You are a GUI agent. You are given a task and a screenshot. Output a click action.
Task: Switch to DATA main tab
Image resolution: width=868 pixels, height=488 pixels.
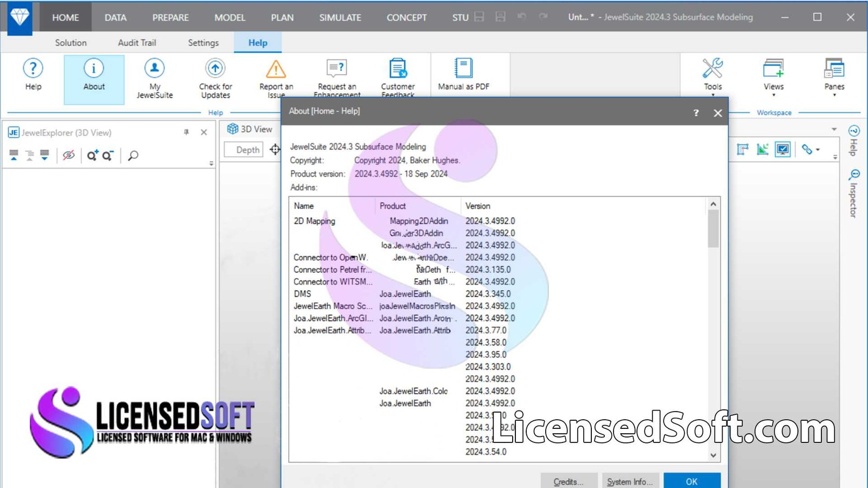(116, 17)
